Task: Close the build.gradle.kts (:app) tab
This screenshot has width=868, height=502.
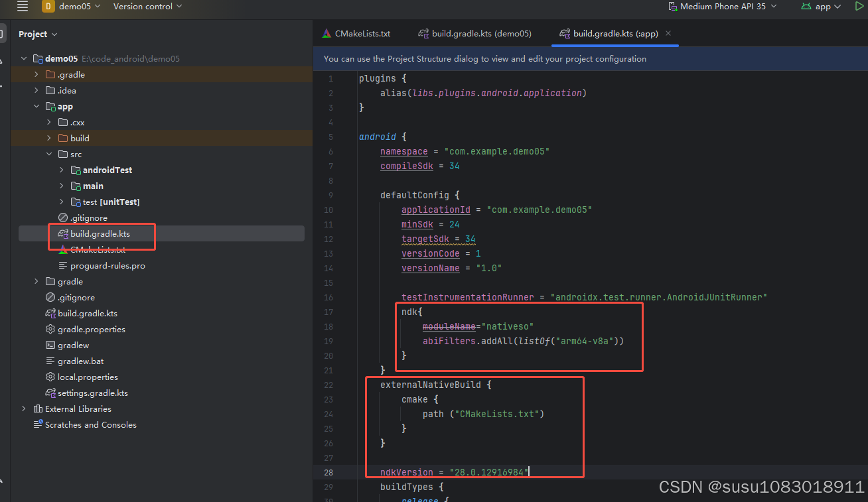Action: point(668,33)
